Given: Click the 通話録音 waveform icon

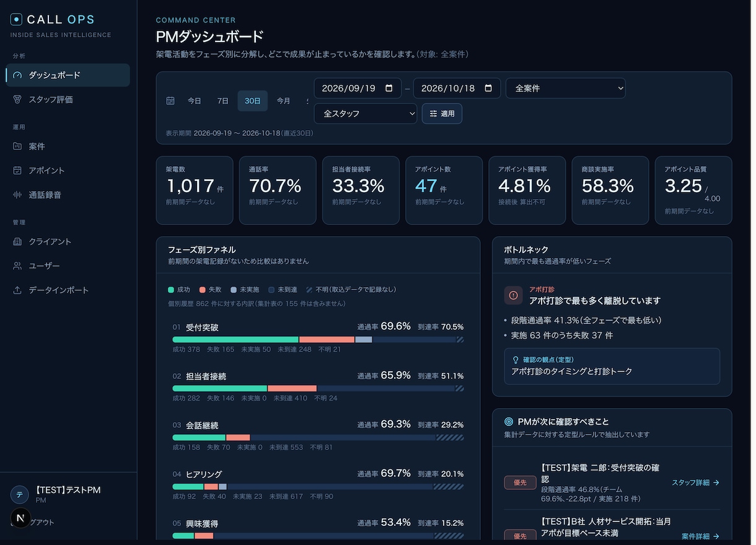Looking at the screenshot, I should (x=17, y=195).
